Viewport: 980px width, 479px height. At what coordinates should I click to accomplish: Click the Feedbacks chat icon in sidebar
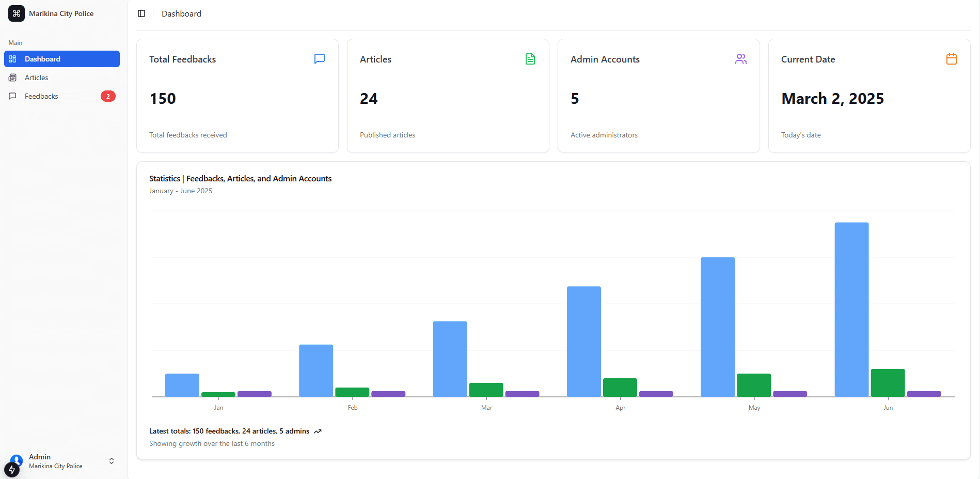pos(13,96)
